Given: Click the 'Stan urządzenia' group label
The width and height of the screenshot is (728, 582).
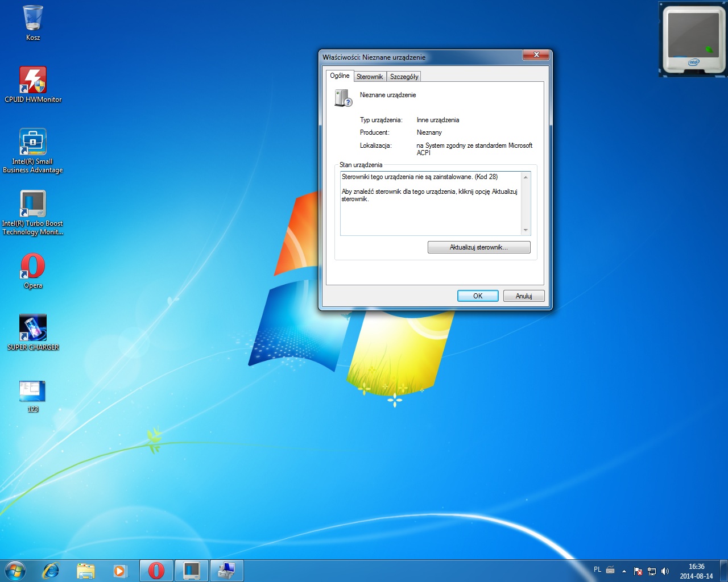Looking at the screenshot, I should 361,165.
